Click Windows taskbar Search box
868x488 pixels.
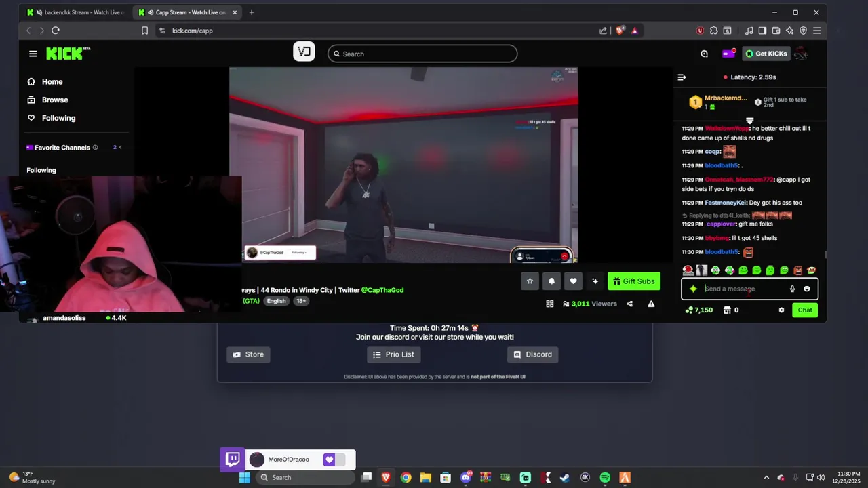[305, 477]
